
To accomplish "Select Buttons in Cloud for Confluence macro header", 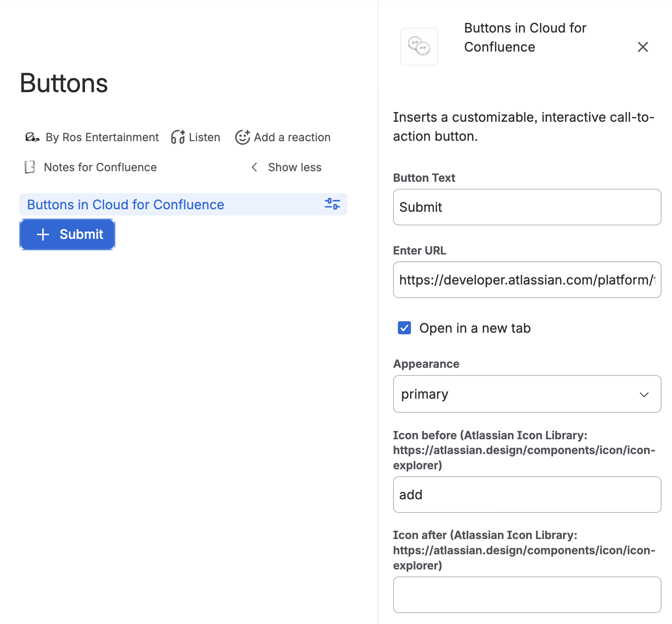I will 183,204.
